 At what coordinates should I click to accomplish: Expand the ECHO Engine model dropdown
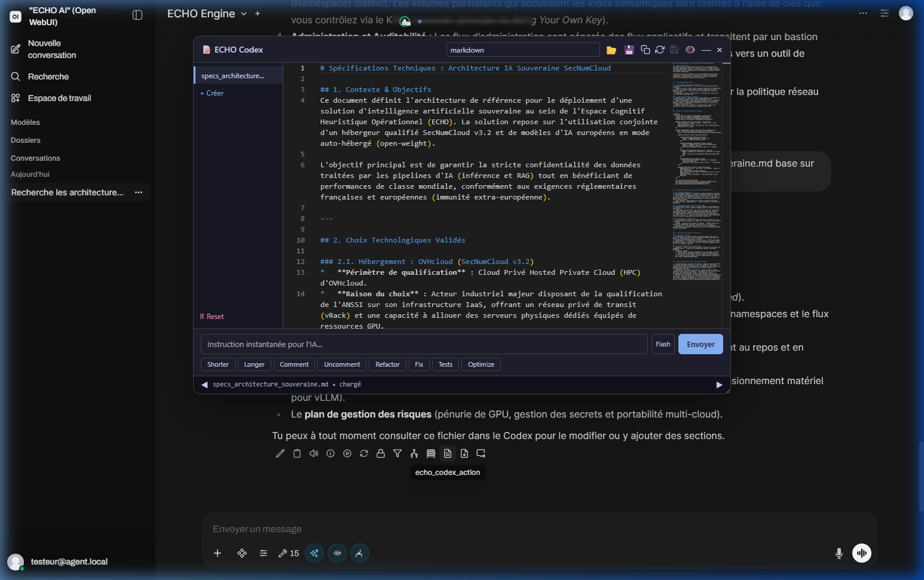(x=207, y=14)
